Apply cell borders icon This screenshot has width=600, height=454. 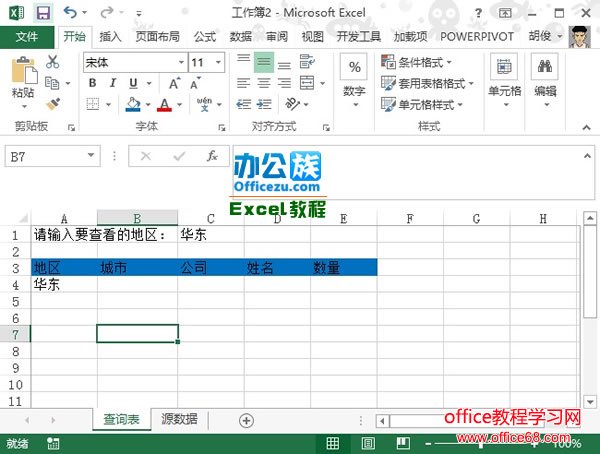pos(93,104)
